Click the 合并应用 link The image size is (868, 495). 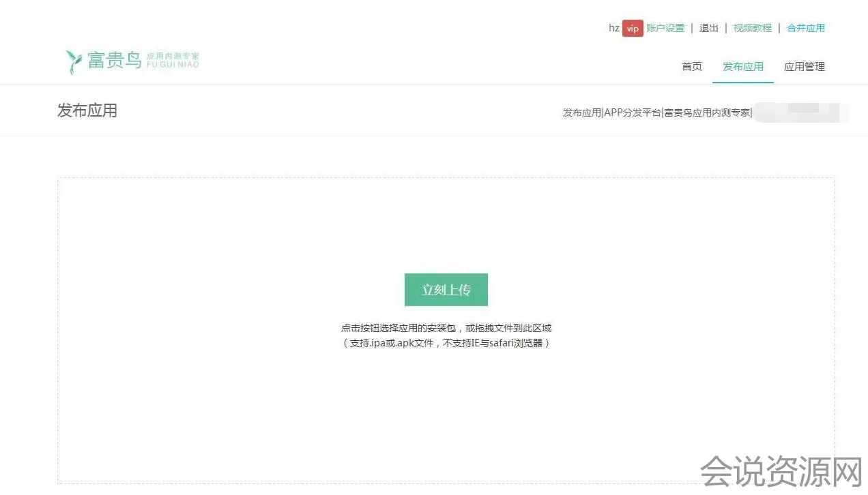tap(806, 28)
